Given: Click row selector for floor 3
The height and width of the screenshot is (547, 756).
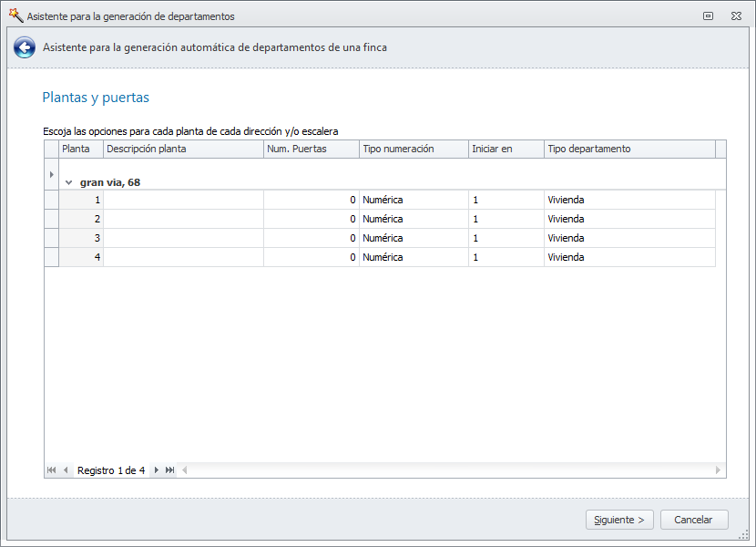Looking at the screenshot, I should click(x=52, y=238).
